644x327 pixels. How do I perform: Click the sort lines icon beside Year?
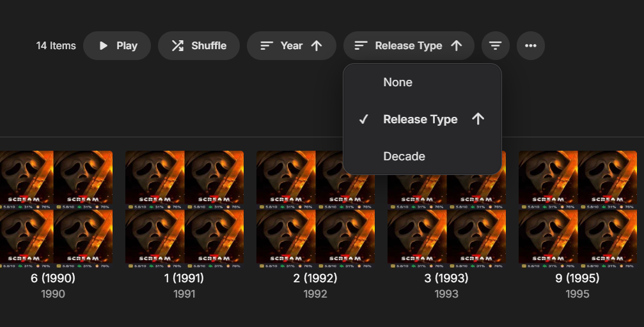pos(267,46)
